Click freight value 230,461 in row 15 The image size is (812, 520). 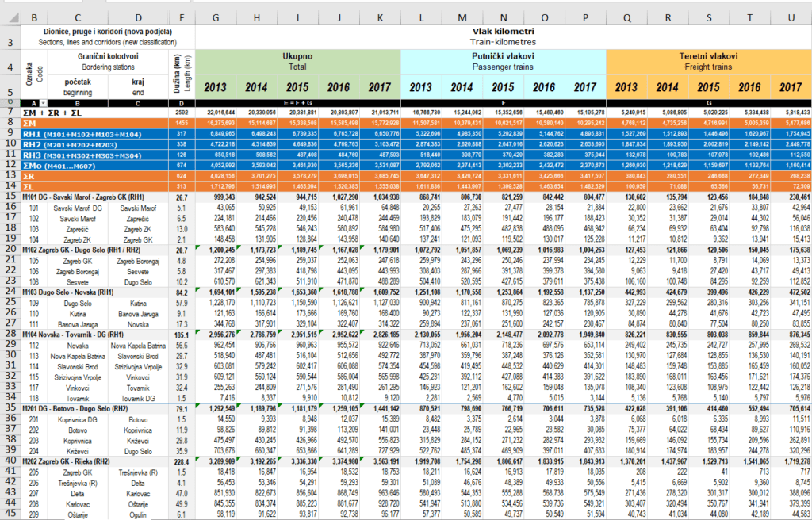(791, 197)
